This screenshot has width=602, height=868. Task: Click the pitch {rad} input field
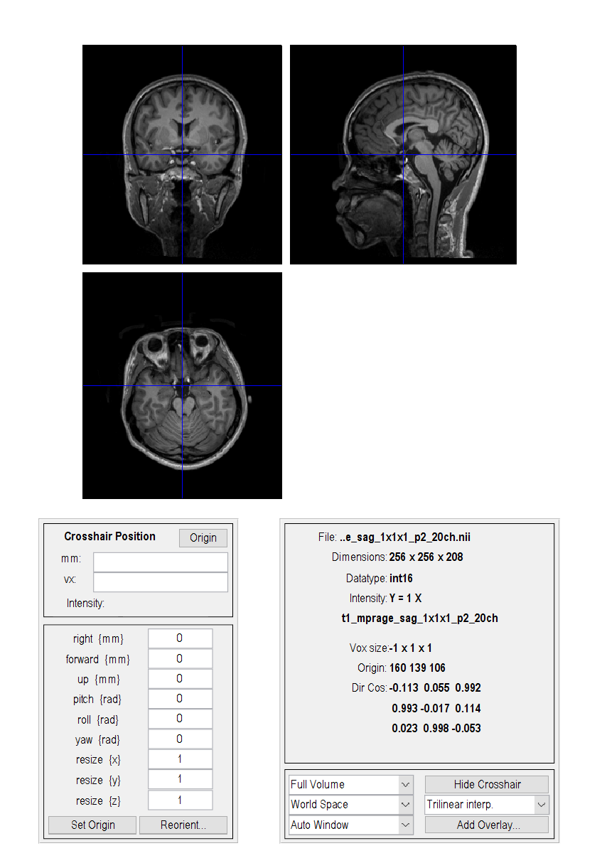(x=180, y=699)
